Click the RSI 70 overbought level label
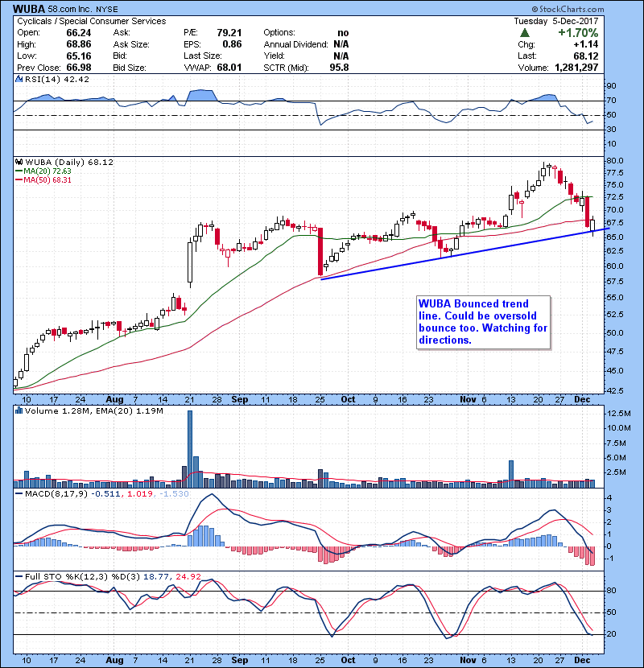Viewport: 644px width, 668px height. [611, 101]
